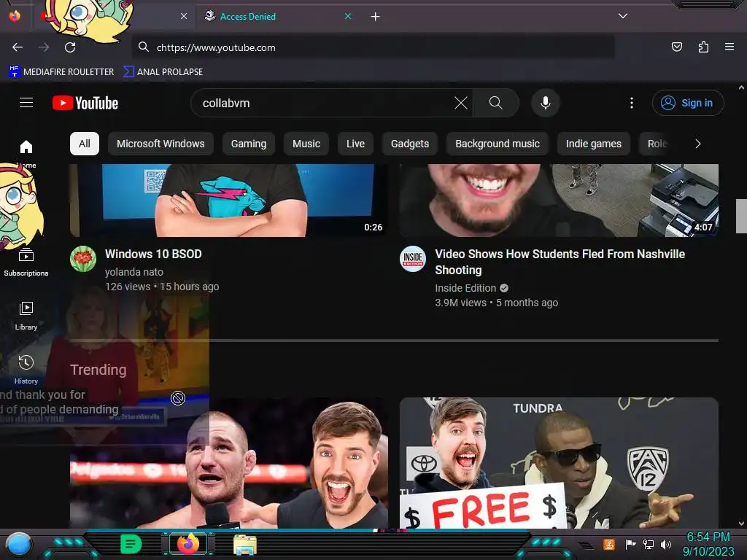Click the Java update tray icon
Screen dimensions: 747x560
609,544
